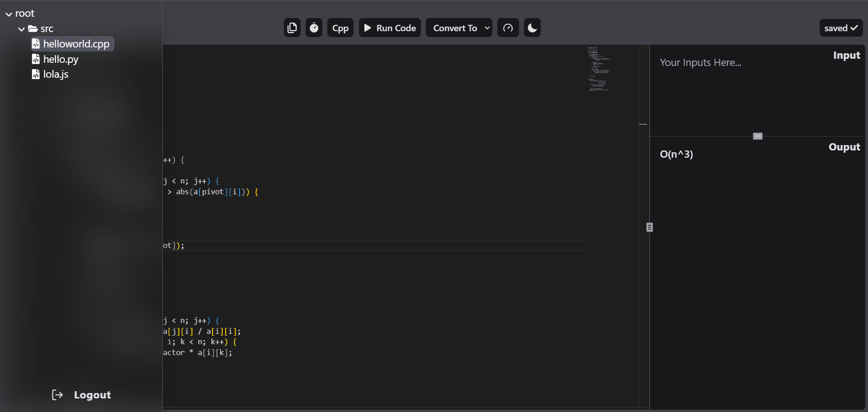Click the Cpp language button
Screen dimensions: 868x412
[x=340, y=28]
